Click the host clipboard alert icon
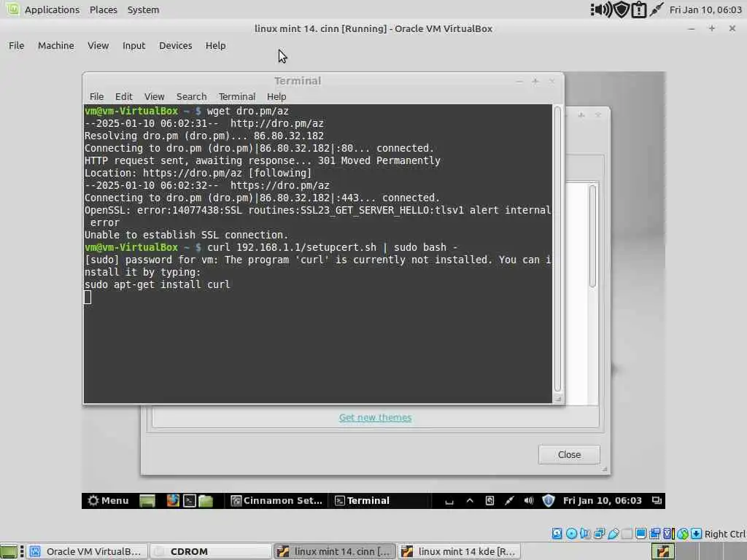 638,10
